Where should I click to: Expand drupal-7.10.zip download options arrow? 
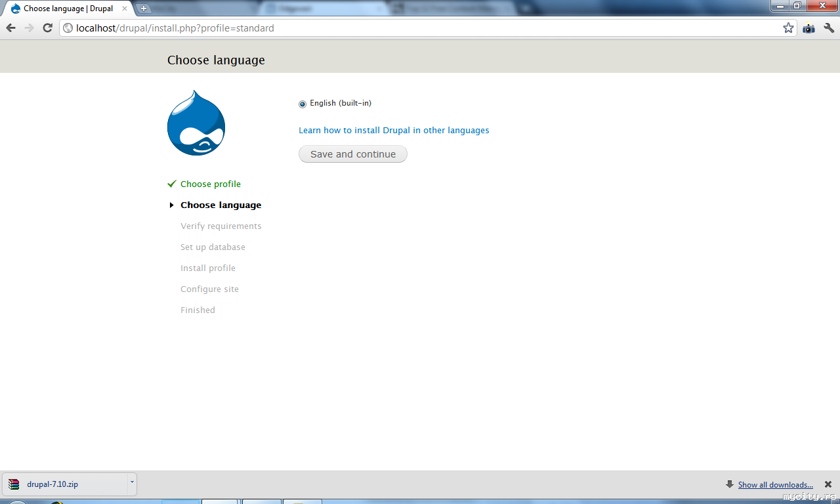coord(132,484)
